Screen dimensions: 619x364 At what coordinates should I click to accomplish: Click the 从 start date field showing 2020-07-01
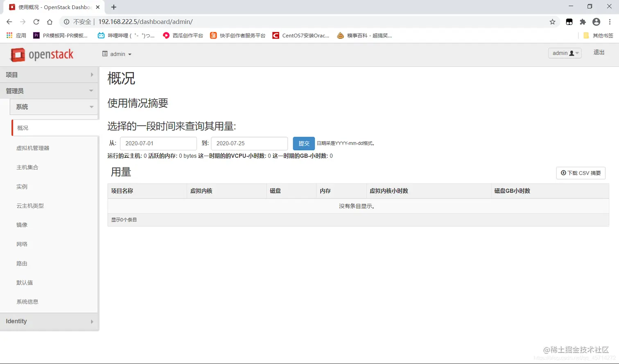pos(158,143)
